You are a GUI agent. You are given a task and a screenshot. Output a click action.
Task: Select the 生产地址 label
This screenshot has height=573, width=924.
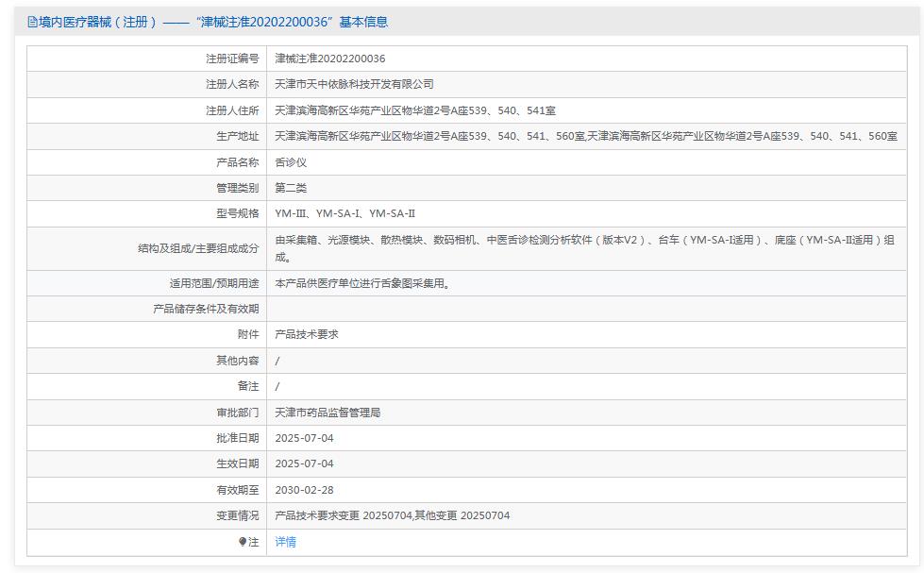pos(238,136)
